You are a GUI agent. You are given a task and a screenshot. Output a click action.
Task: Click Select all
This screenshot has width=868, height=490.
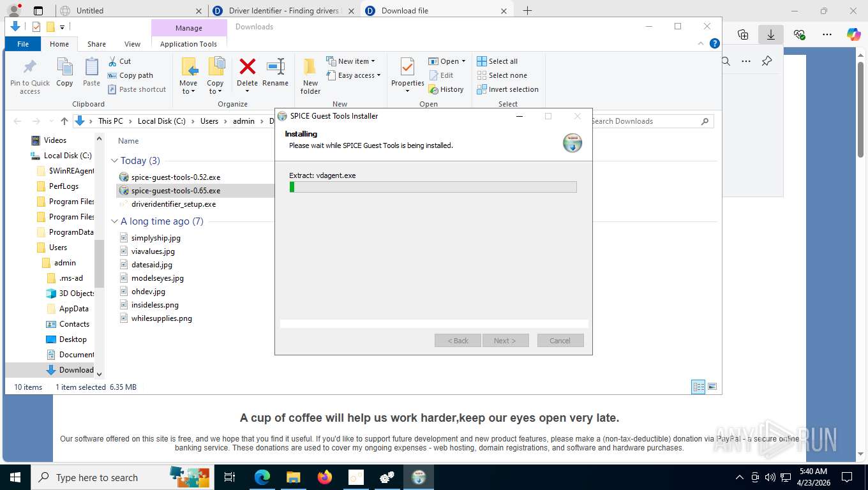click(497, 61)
